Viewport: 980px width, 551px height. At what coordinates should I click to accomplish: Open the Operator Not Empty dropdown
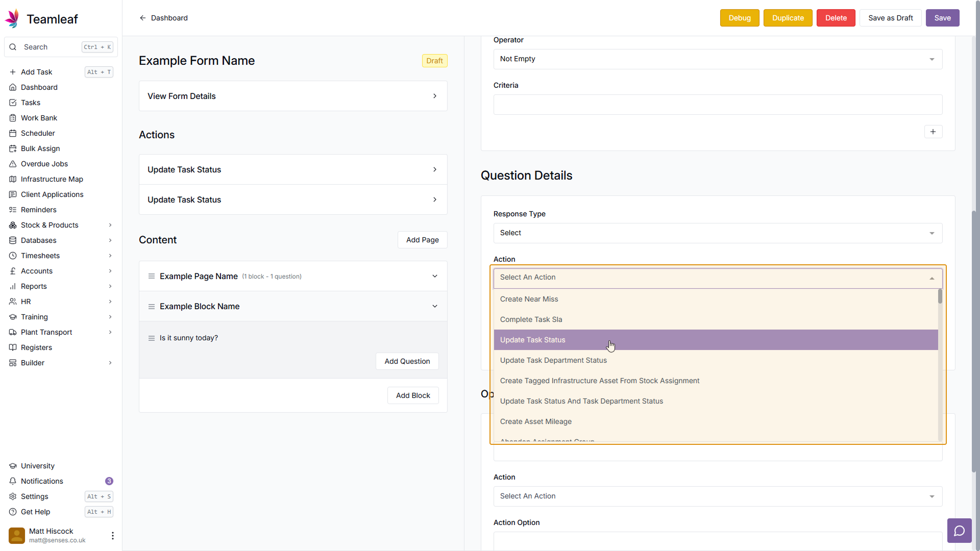pos(717,59)
